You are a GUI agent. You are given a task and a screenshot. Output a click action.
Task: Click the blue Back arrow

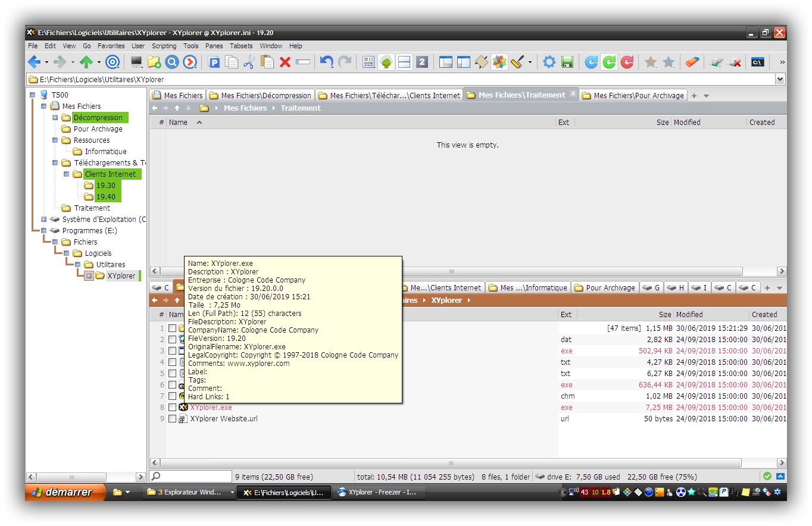pos(34,61)
